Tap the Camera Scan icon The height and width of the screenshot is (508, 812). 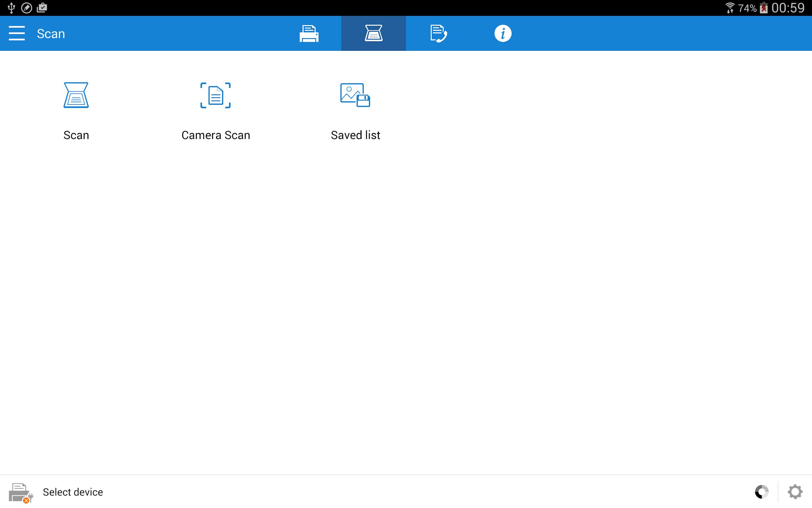[215, 95]
